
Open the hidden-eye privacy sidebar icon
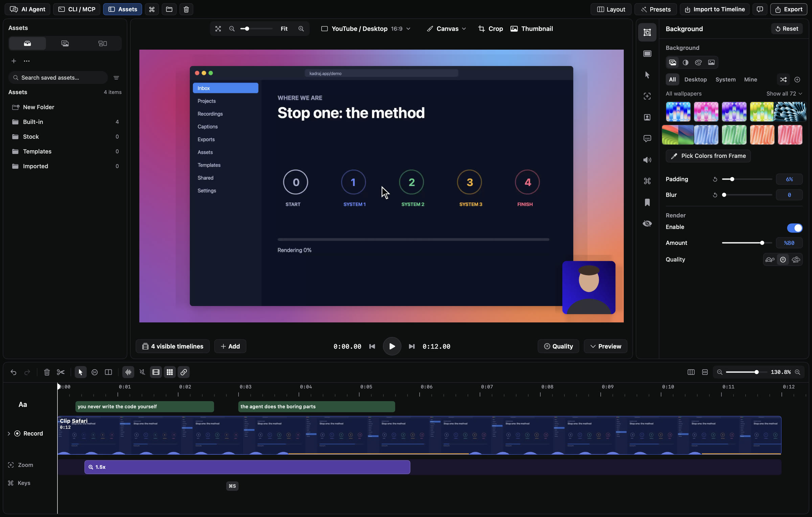coord(647,224)
